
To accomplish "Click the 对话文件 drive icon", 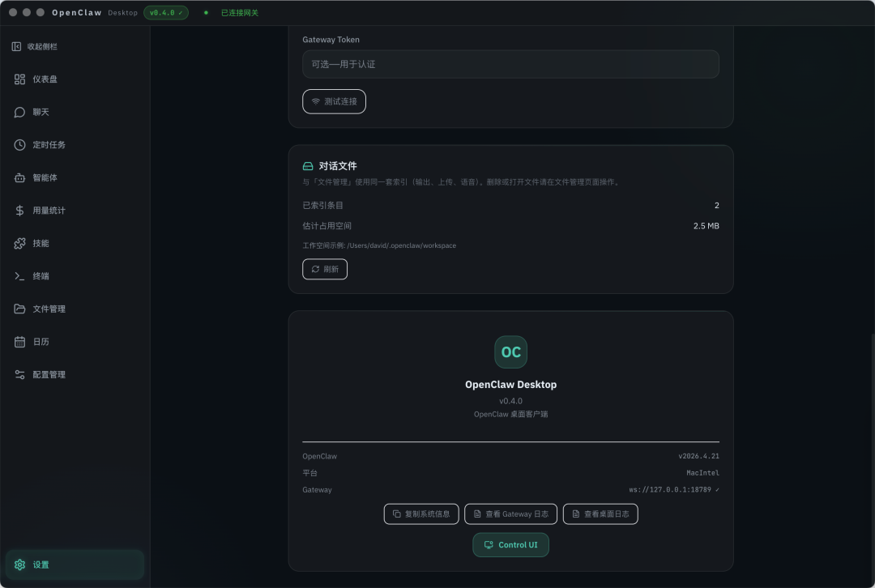I will click(x=308, y=166).
